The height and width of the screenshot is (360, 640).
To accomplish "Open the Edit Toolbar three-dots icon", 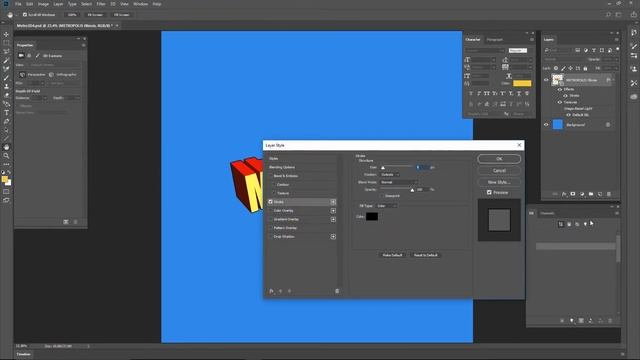I will (6, 164).
